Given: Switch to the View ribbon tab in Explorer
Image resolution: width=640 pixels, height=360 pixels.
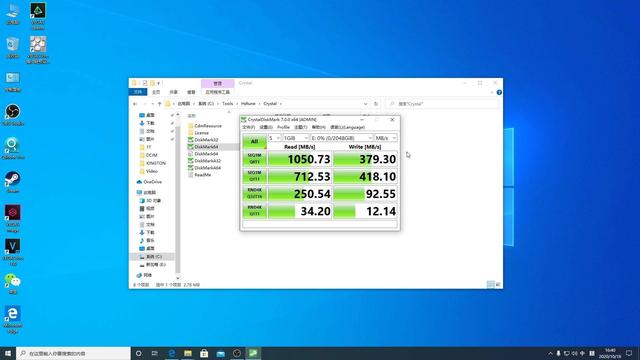Looking at the screenshot, I should coord(191,92).
